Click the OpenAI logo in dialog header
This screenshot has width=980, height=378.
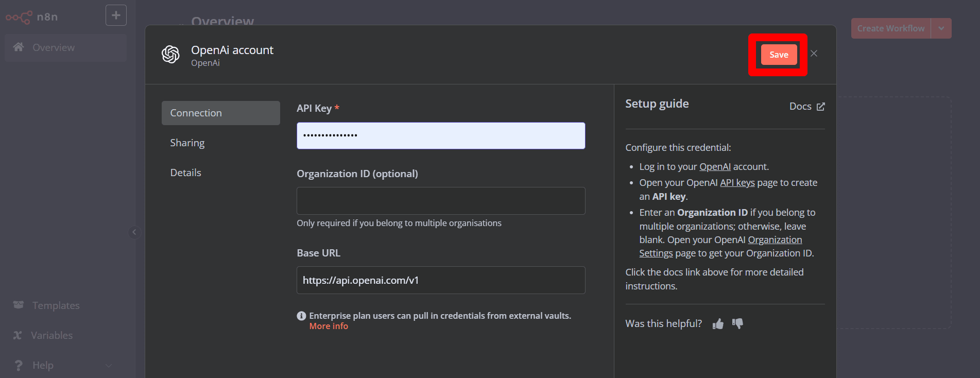tap(170, 54)
